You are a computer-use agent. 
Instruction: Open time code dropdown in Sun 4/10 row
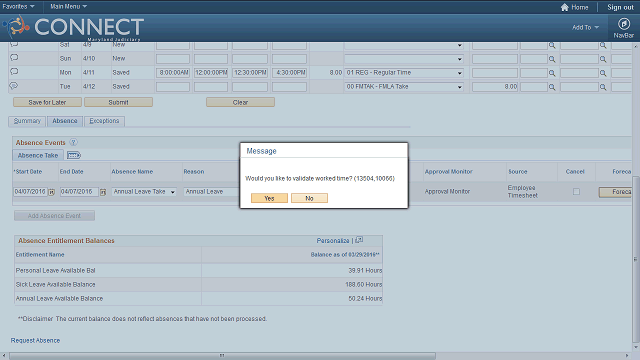click(x=404, y=59)
